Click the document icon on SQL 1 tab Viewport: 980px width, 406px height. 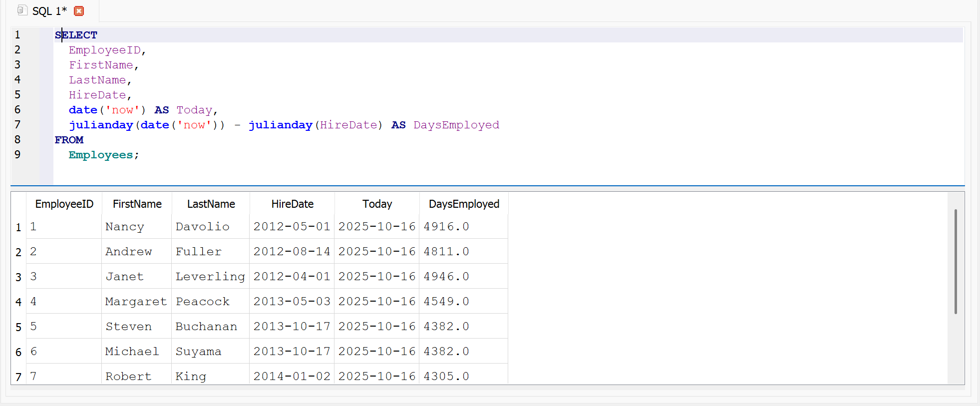click(21, 10)
